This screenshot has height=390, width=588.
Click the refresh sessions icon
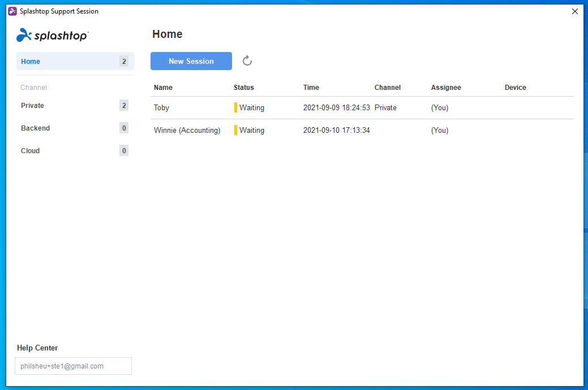[247, 60]
